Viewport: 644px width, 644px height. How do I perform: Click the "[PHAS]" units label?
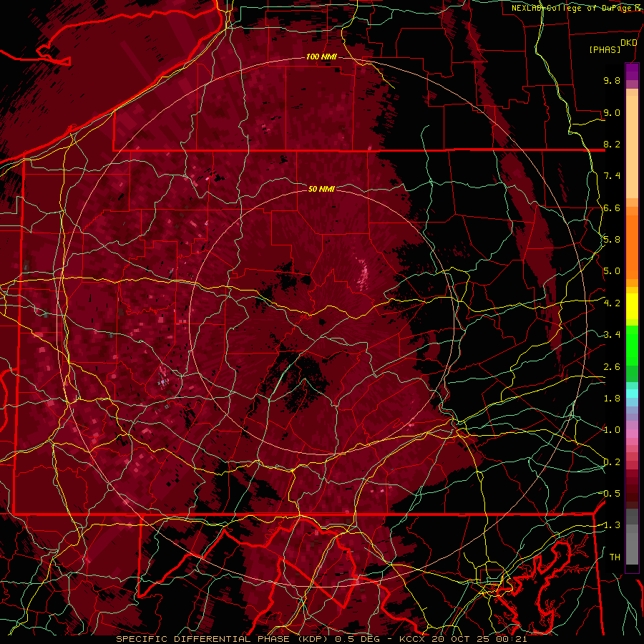pyautogui.click(x=605, y=49)
